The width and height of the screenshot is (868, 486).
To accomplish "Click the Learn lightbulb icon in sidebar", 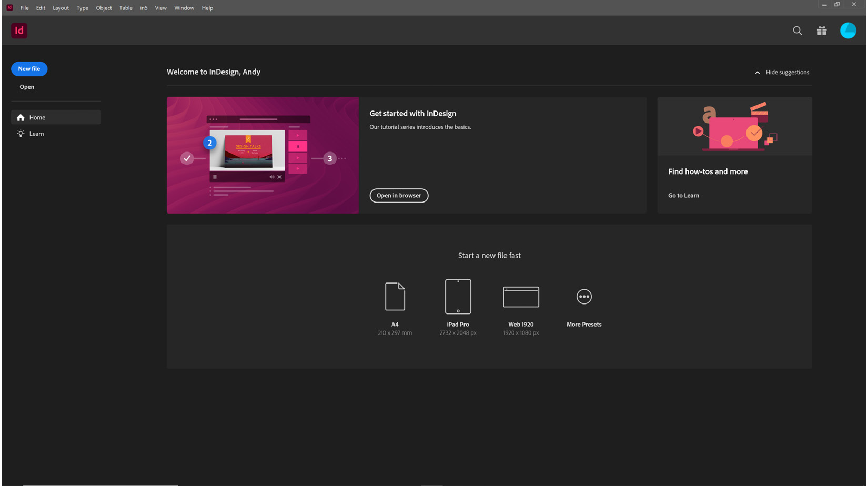I will (x=21, y=134).
